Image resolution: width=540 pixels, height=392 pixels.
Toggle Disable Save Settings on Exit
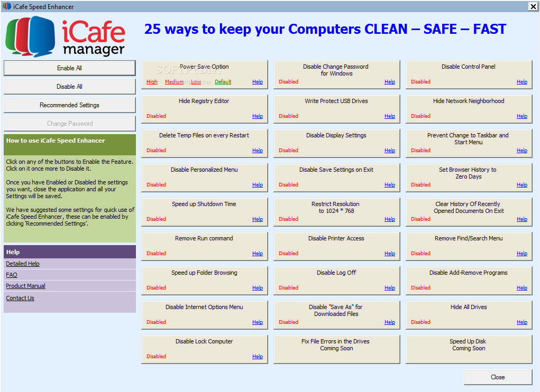337,178
